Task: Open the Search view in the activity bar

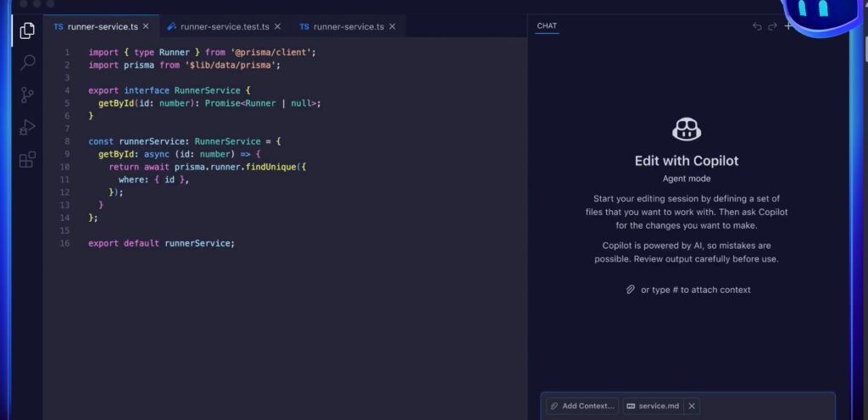Action: [27, 63]
